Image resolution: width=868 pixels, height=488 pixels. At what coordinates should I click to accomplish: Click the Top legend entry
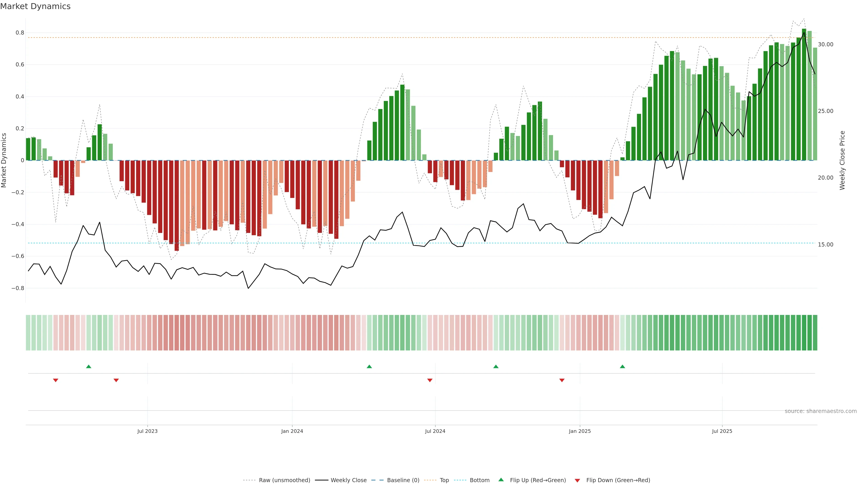point(444,480)
